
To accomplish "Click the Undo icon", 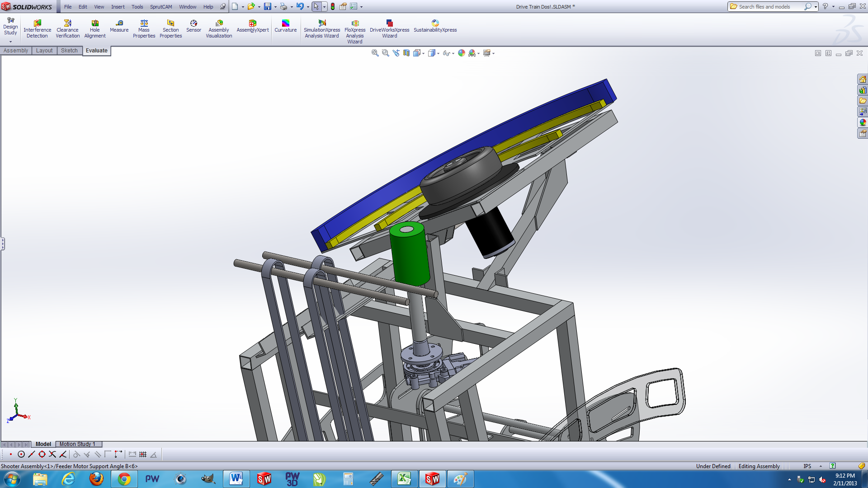I will pos(300,6).
